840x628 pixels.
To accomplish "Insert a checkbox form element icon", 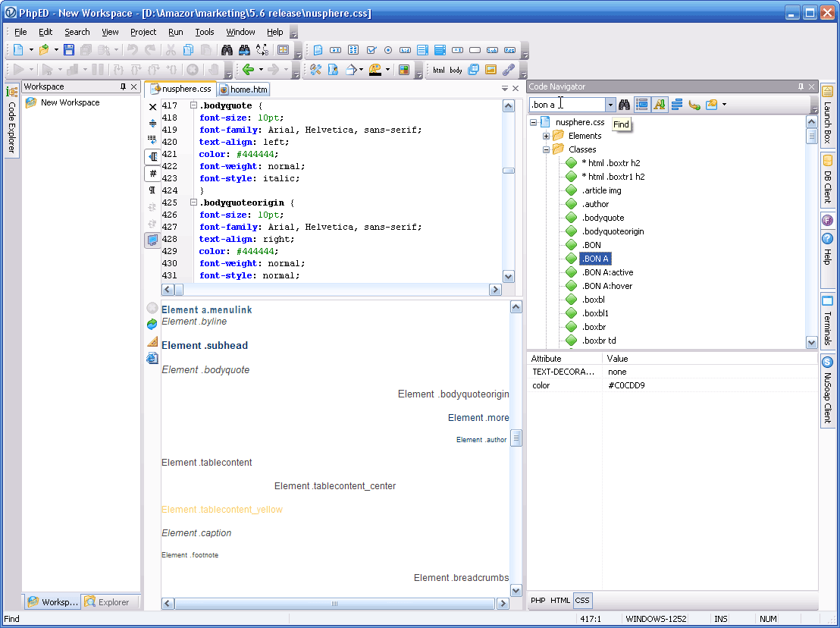I will point(371,50).
